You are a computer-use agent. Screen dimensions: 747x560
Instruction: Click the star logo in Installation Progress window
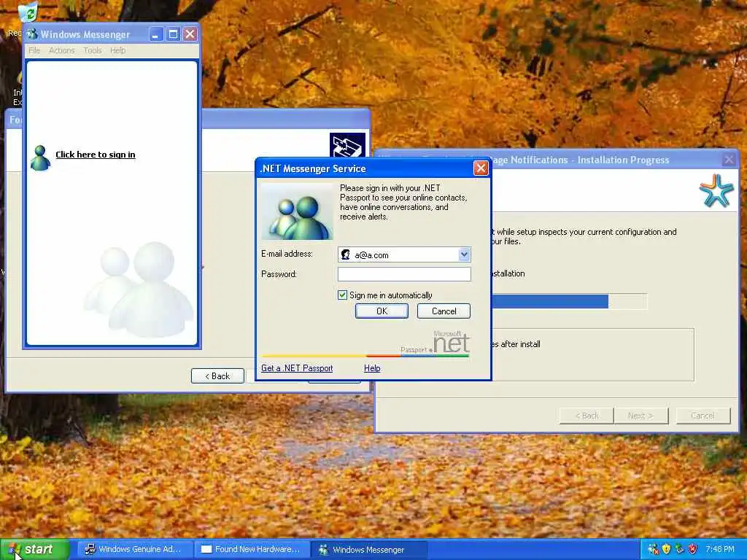click(716, 191)
